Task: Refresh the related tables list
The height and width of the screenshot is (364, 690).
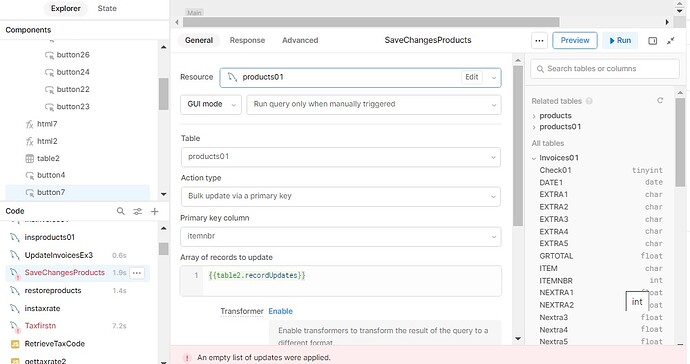Action: pos(660,100)
